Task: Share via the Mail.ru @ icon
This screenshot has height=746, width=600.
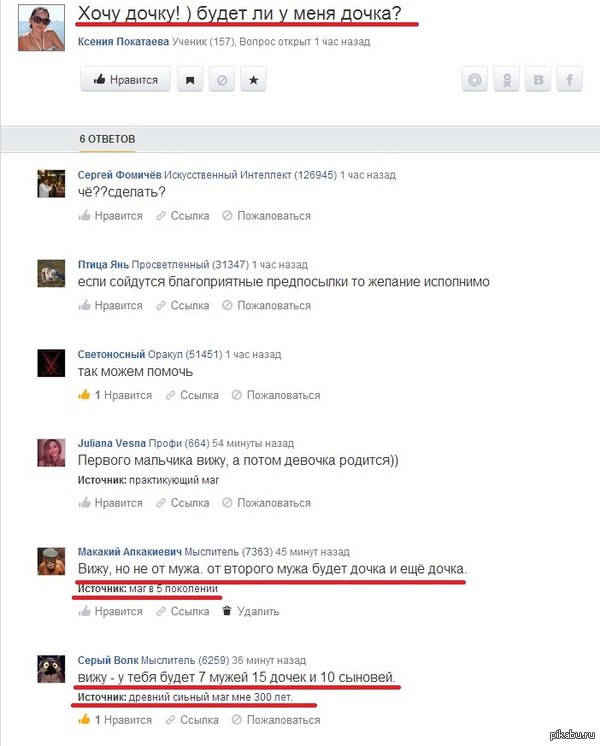Action: tap(474, 79)
